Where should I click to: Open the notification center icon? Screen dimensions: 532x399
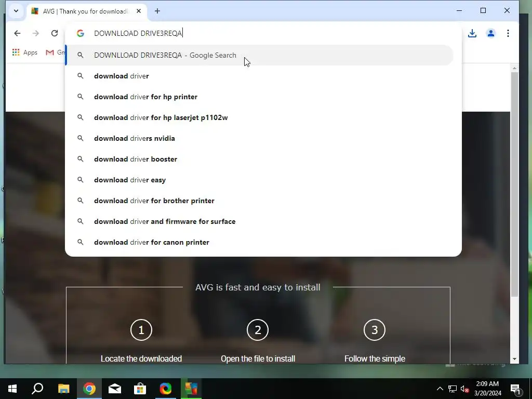pyautogui.click(x=515, y=389)
